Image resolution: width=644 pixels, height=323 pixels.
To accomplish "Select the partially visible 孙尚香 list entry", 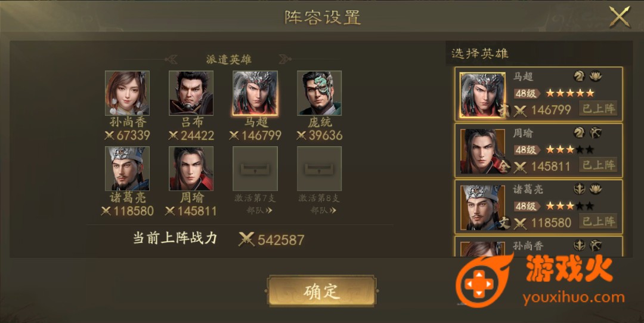I will 538,247.
